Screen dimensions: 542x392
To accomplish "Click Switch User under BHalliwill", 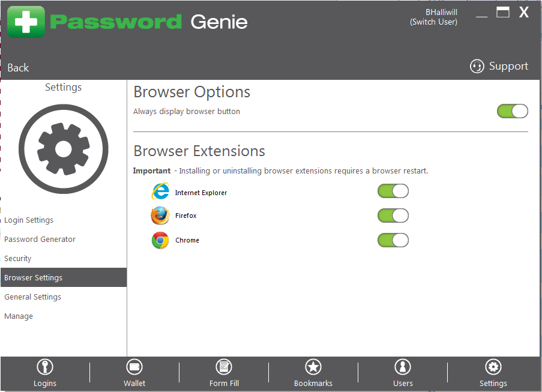I will point(433,22).
